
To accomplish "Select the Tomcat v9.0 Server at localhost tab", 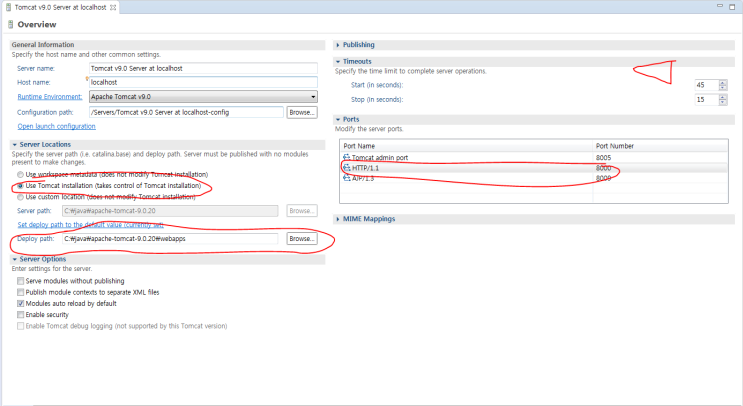I will point(57,7).
